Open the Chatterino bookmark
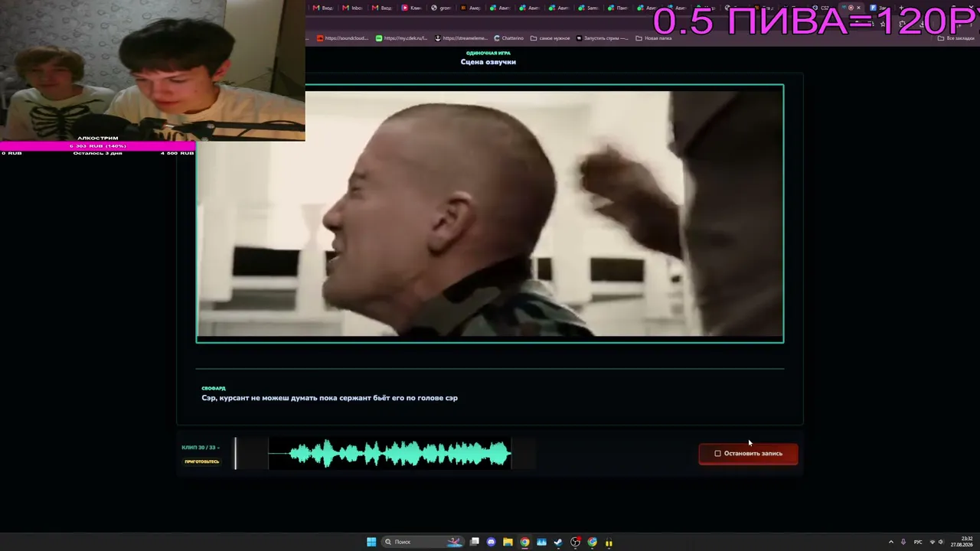980x551 pixels. coord(509,38)
